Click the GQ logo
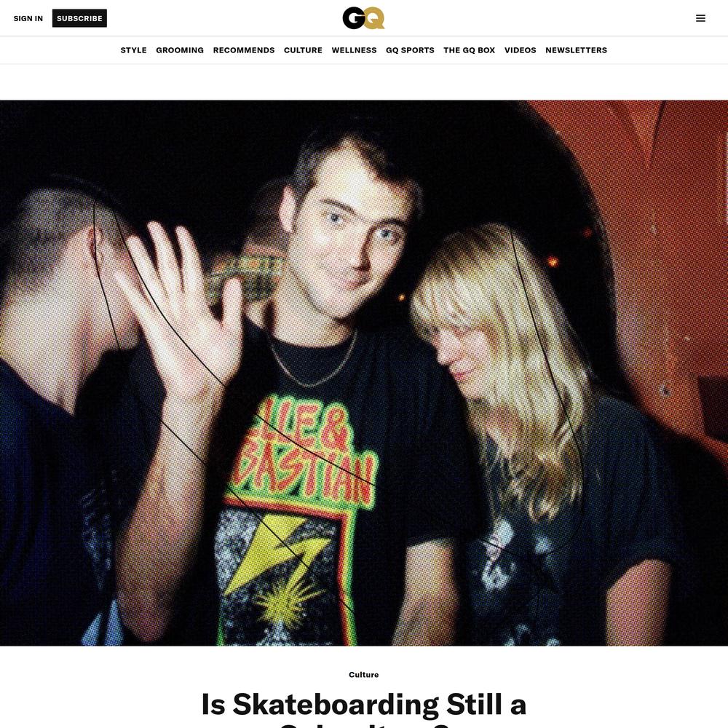This screenshot has width=728, height=728. (x=363, y=18)
